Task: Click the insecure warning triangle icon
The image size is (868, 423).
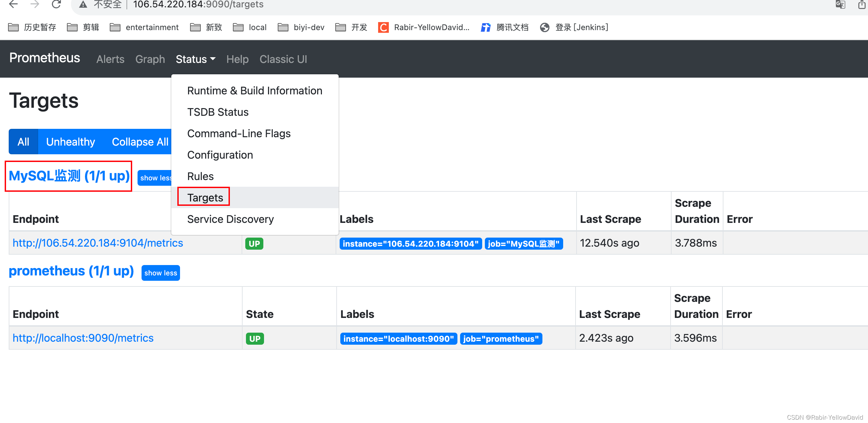Action: point(83,5)
